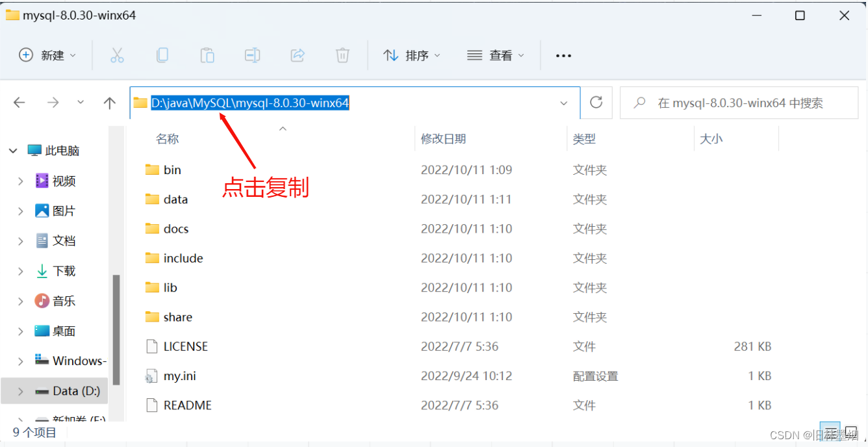Expand the Windows- drive tree node
The height and width of the screenshot is (447, 868).
(21, 361)
